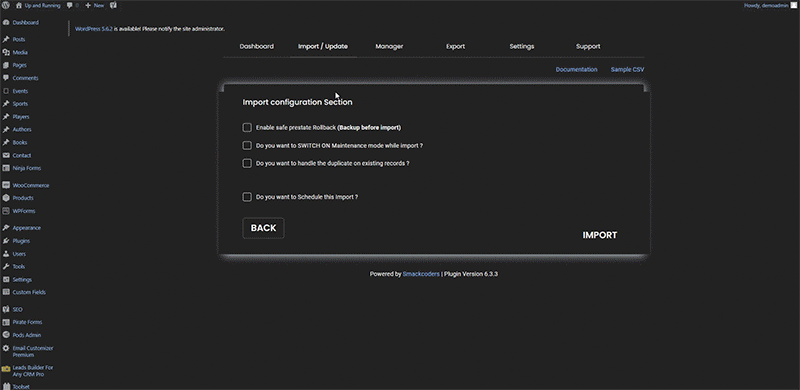The height and width of the screenshot is (390, 800).
Task: Open the Media library icon
Action: click(x=6, y=52)
